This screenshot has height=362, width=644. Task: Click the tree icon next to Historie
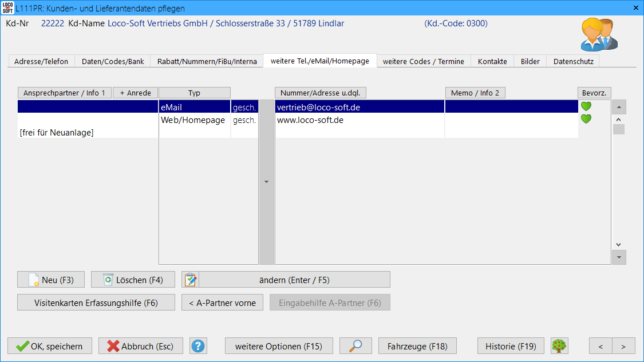click(559, 346)
